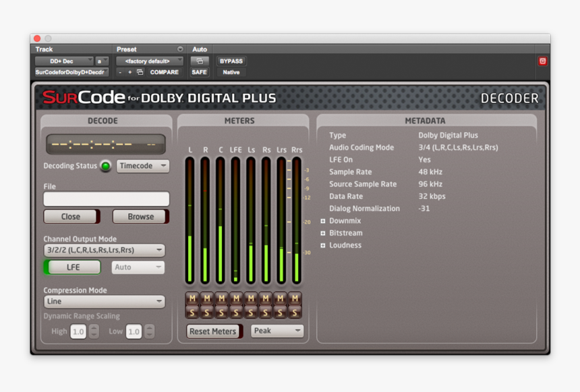Image resolution: width=580 pixels, height=392 pixels.
Task: Select next preset plus button
Action: pyautogui.click(x=130, y=72)
